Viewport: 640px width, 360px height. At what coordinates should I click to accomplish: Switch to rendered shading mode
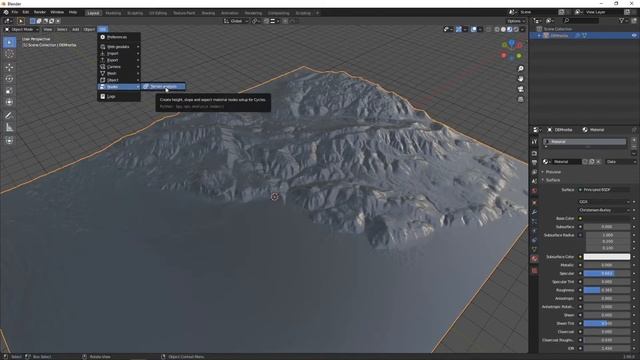(x=516, y=29)
